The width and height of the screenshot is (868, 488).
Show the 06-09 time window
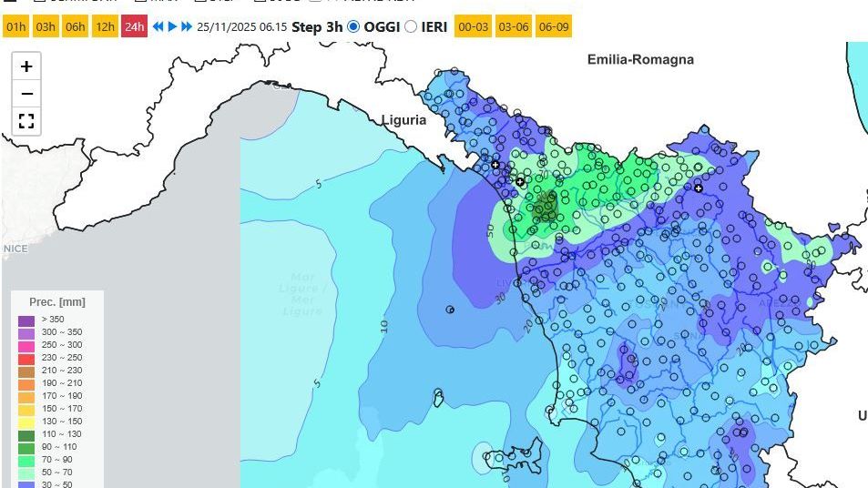[554, 27]
